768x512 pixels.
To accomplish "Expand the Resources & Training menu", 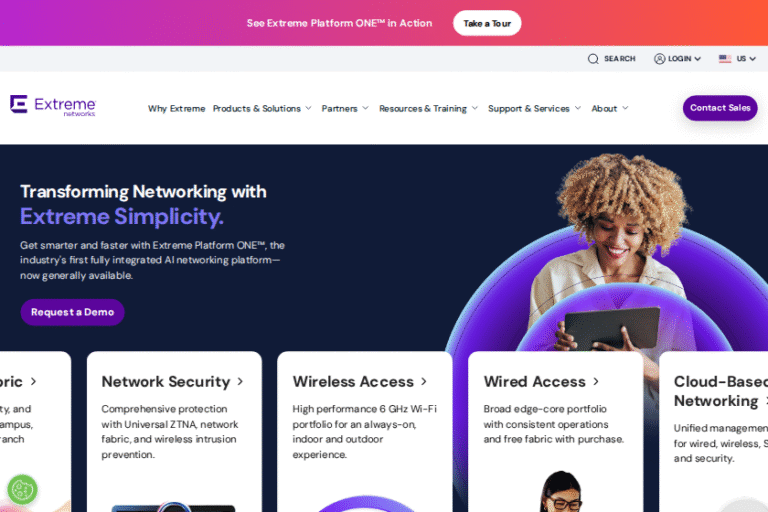I will click(x=428, y=108).
